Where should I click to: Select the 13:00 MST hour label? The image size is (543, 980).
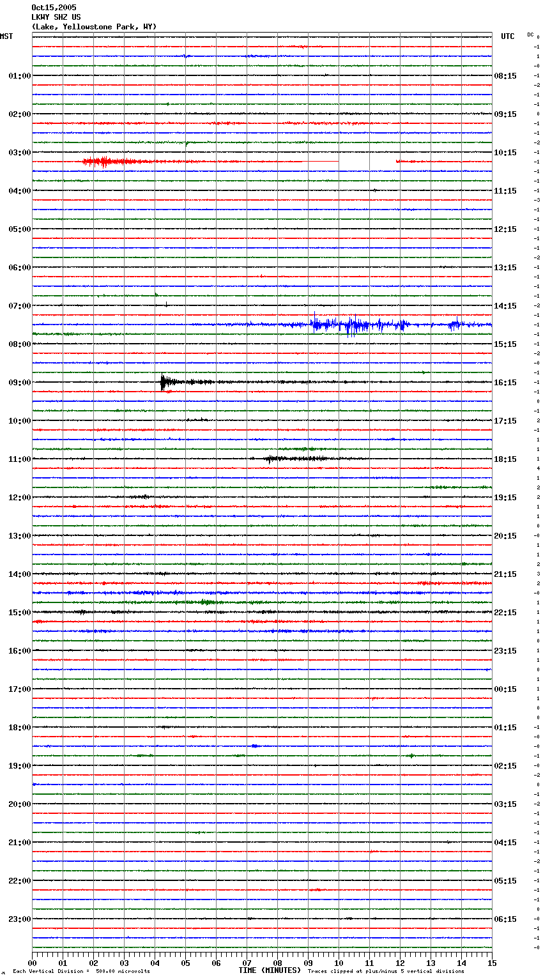pos(20,536)
